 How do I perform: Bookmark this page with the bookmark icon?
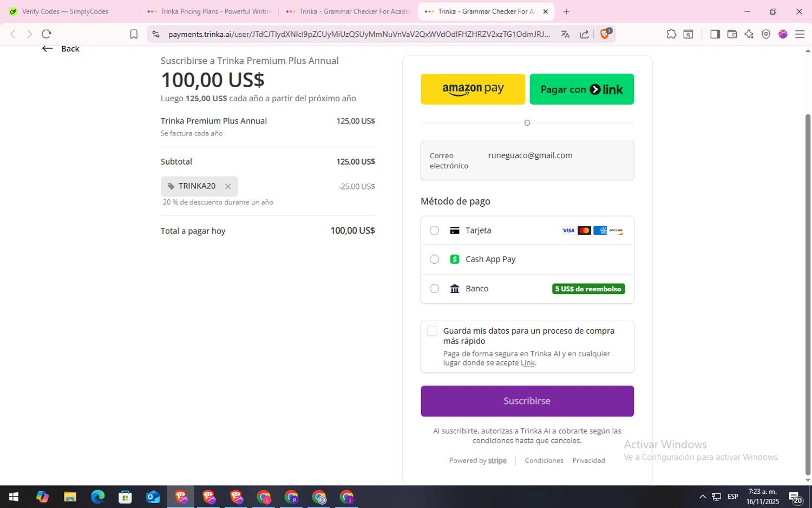coord(134,34)
